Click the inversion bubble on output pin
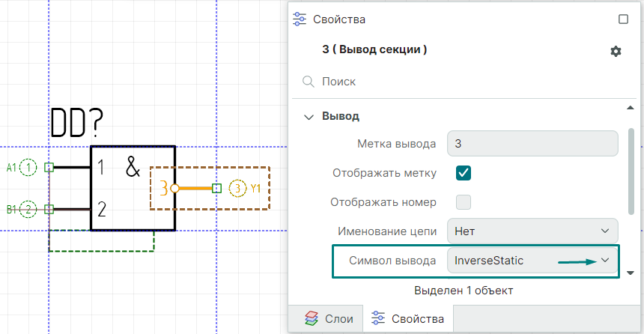Image resolution: width=644 pixels, height=334 pixels. (174, 188)
